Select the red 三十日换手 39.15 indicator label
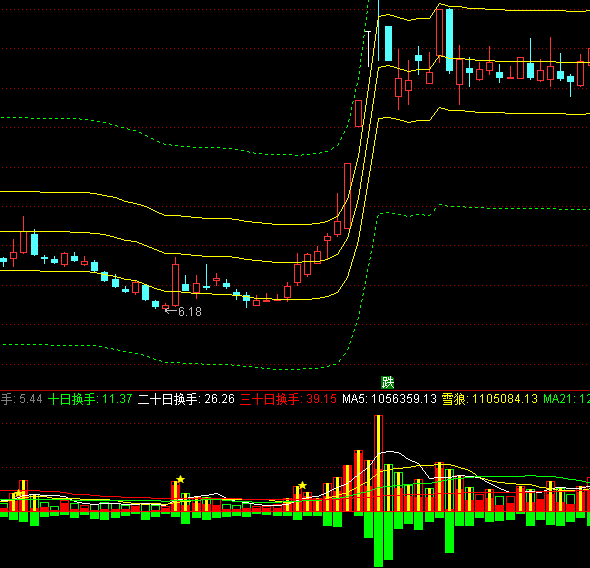The image size is (590, 568). coord(288,399)
